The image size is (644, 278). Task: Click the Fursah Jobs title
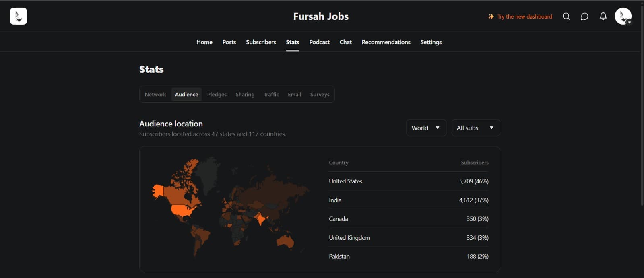tap(321, 16)
